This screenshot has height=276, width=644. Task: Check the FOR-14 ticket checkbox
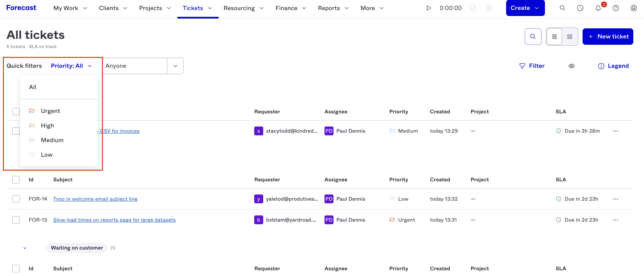[x=16, y=199]
